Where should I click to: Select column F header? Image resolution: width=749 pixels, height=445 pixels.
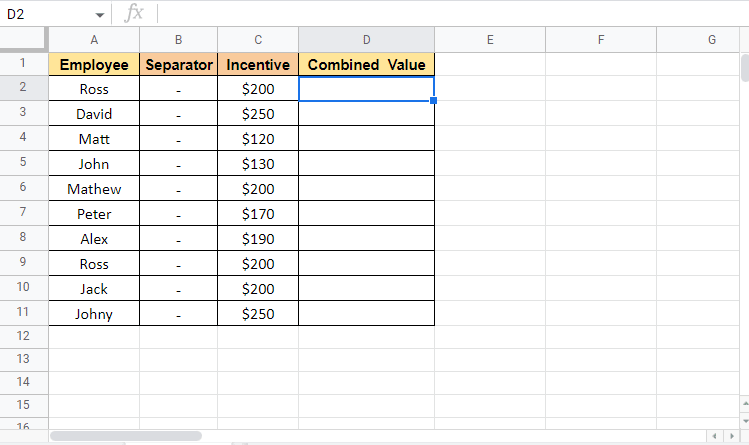pos(601,40)
